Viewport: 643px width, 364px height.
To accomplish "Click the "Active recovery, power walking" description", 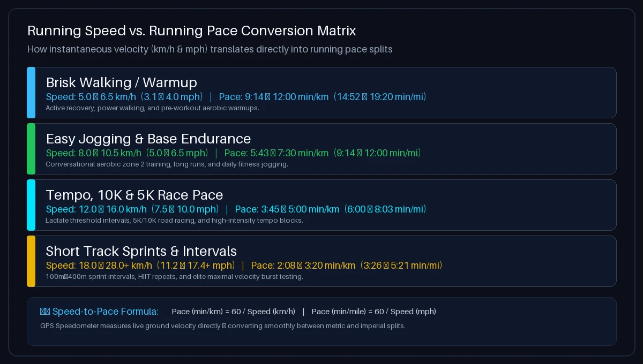I will [x=152, y=108].
